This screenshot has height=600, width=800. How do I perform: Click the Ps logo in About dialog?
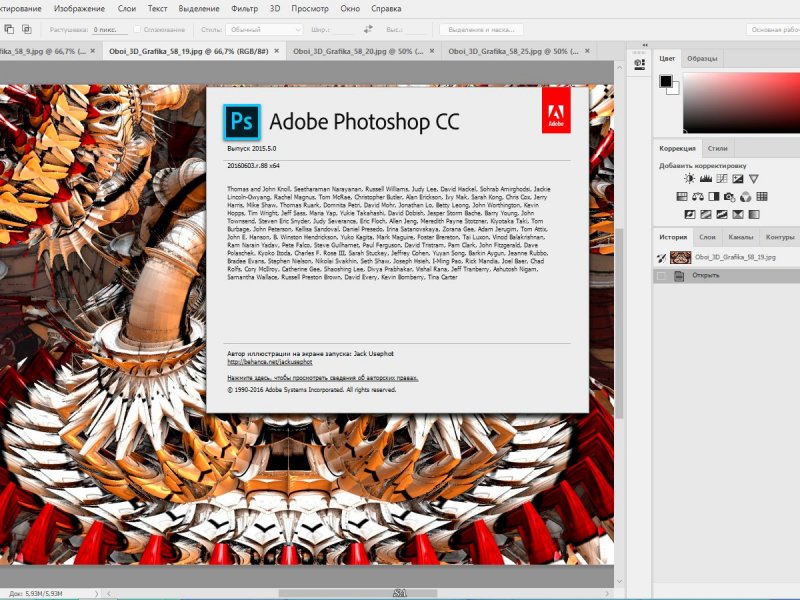pyautogui.click(x=242, y=122)
